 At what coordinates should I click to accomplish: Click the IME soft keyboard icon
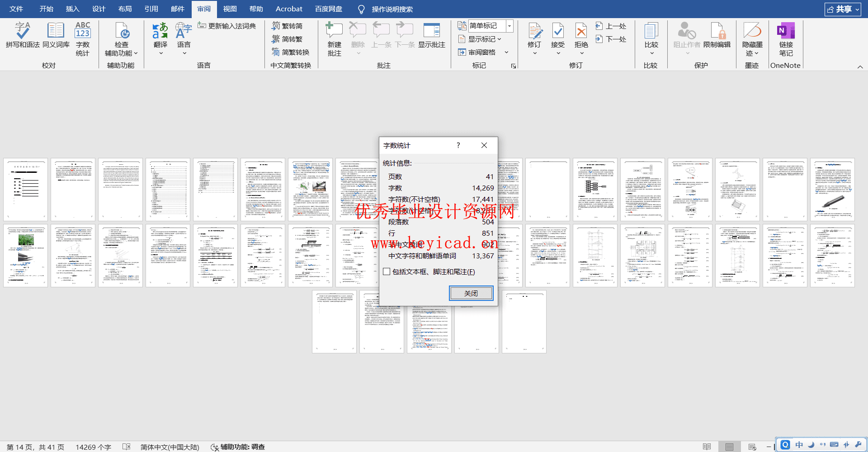(834, 445)
